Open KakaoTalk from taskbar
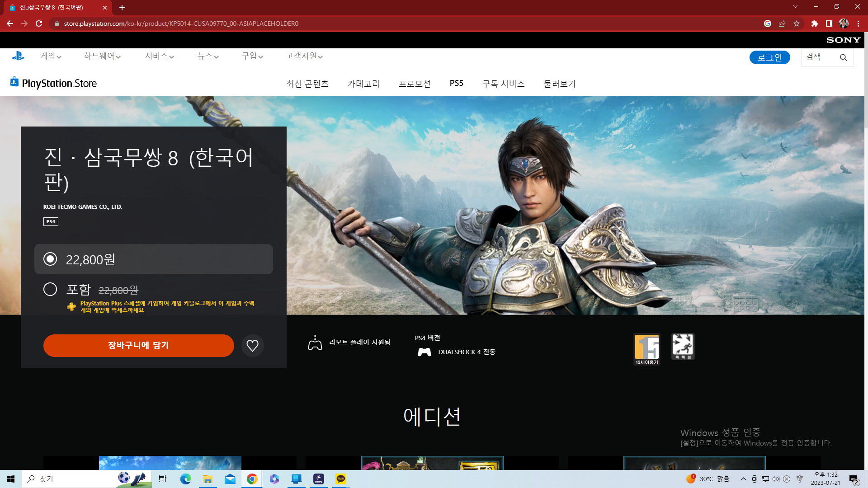 pyautogui.click(x=341, y=479)
